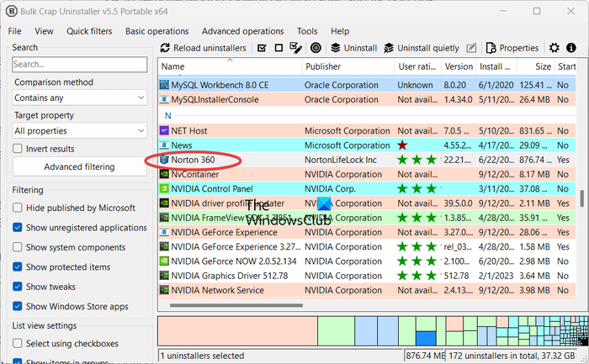Image resolution: width=589 pixels, height=364 pixels.
Task: Toggle Invert results checkbox
Action: point(19,149)
